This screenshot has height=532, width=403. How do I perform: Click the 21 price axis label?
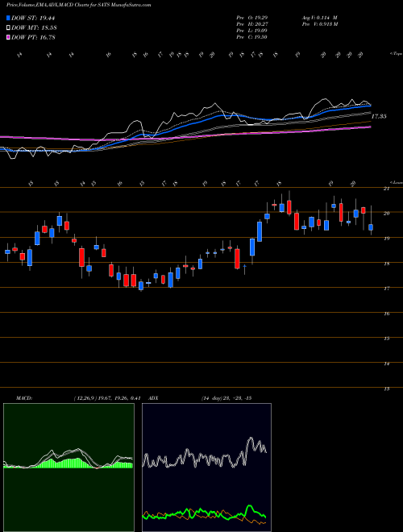tap(386, 189)
